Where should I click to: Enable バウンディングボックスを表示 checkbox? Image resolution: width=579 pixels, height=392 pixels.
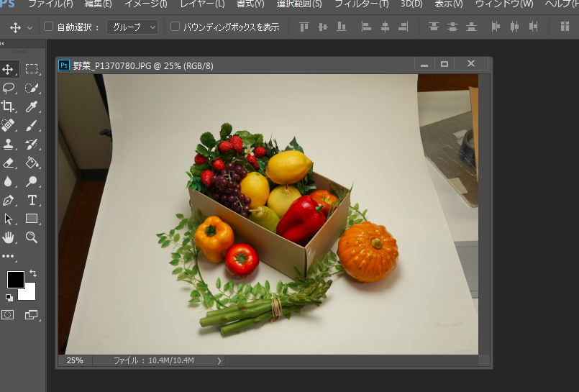point(175,27)
